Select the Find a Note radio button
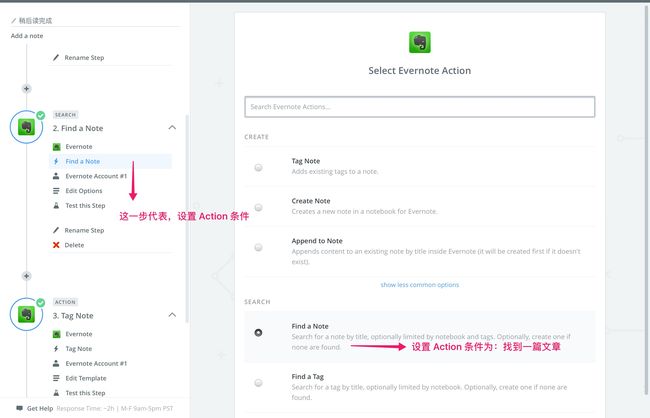650x418 pixels. (258, 333)
